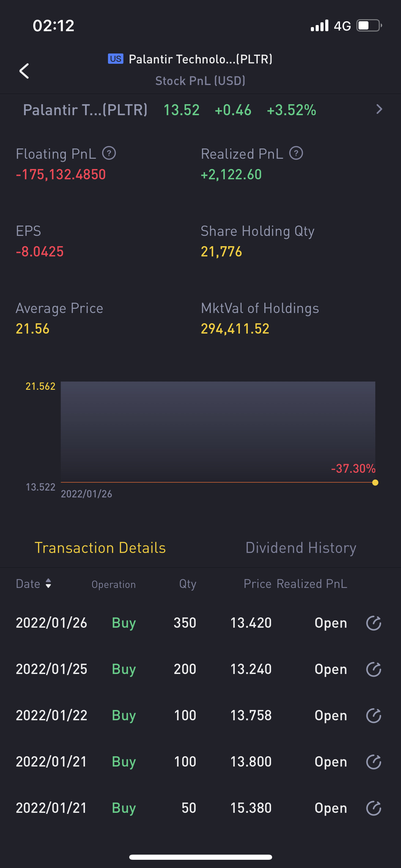401x868 pixels.
Task: Tap the yellow chart endpoint marker
Action: [x=375, y=483]
